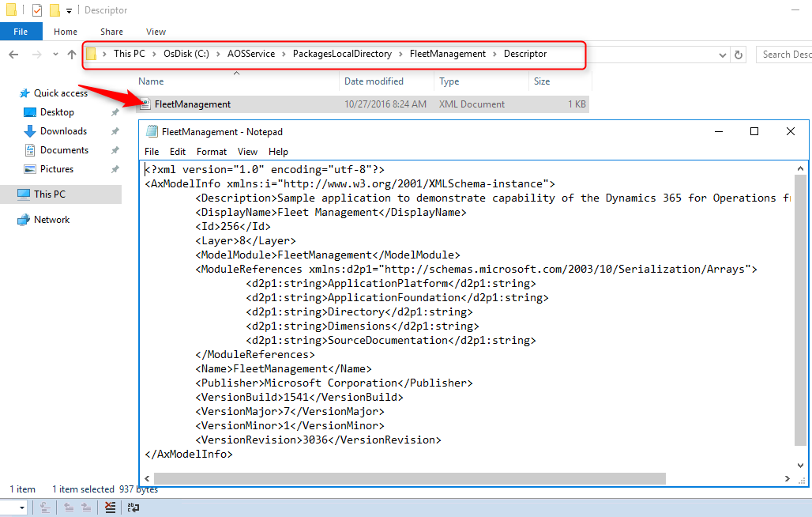Image resolution: width=812 pixels, height=517 pixels.
Task: Go up one folder level
Action: (72, 55)
